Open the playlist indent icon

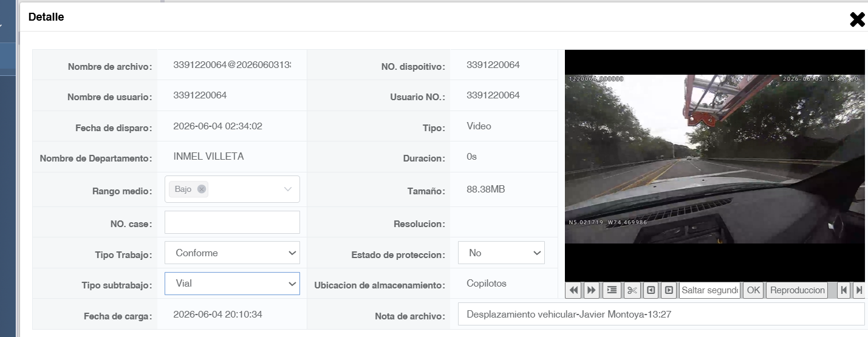[x=612, y=290]
